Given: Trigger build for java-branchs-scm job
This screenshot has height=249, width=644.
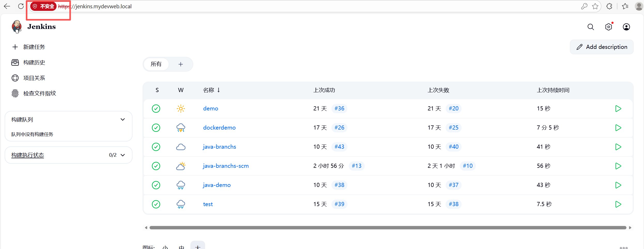Looking at the screenshot, I should point(618,166).
